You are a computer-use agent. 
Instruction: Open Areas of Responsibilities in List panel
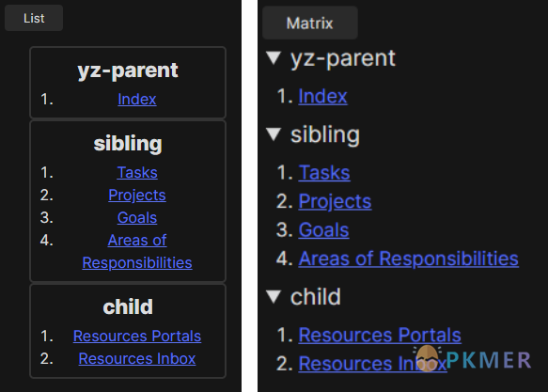pyautogui.click(x=137, y=252)
